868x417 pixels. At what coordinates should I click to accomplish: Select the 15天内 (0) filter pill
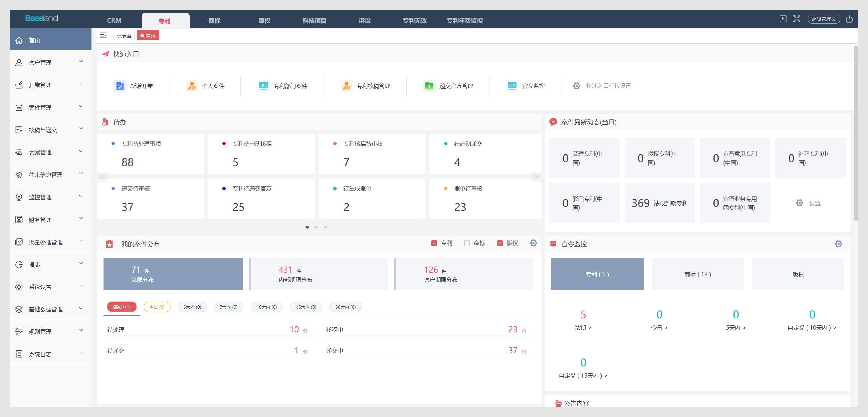306,307
